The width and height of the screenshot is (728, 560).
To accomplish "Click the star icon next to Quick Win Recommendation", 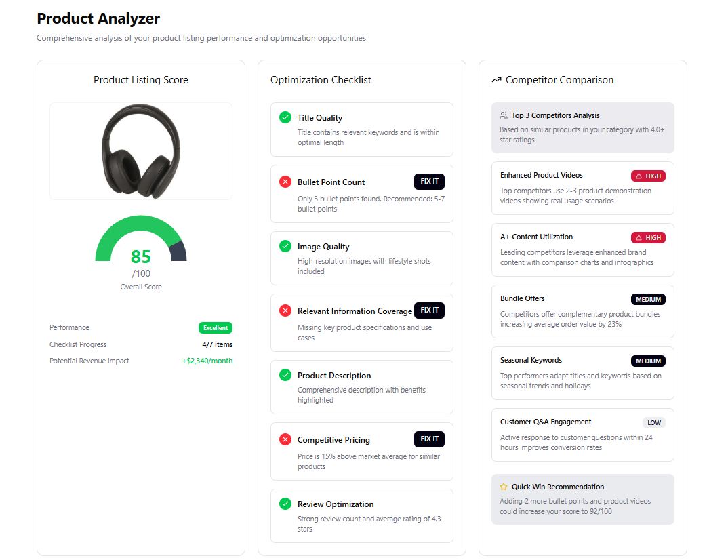I will [x=503, y=487].
